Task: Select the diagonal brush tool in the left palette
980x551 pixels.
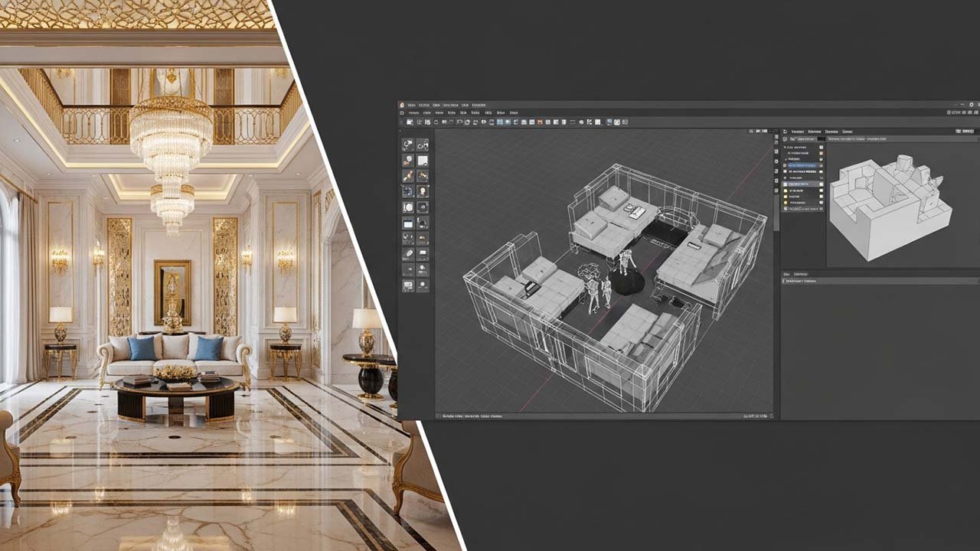Action: pyautogui.click(x=408, y=175)
